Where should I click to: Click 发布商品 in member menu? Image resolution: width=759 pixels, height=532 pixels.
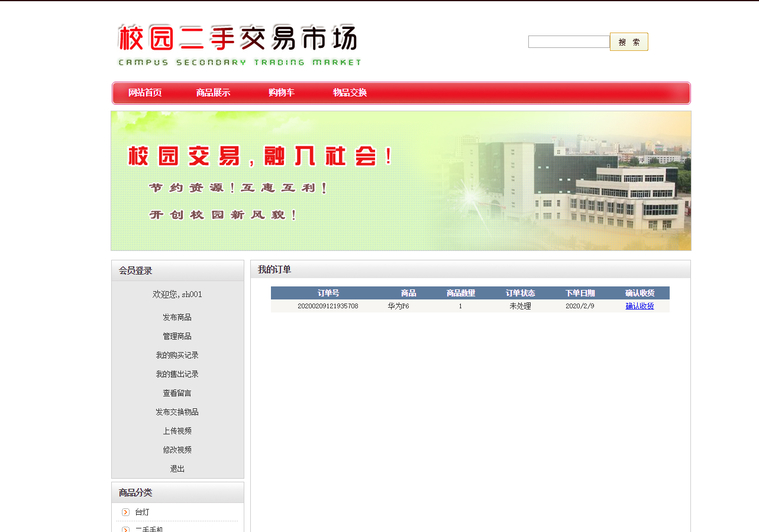(x=177, y=317)
